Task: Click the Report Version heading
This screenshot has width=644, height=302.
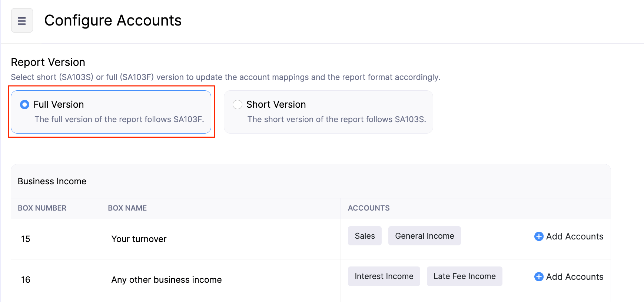Action: [x=48, y=62]
